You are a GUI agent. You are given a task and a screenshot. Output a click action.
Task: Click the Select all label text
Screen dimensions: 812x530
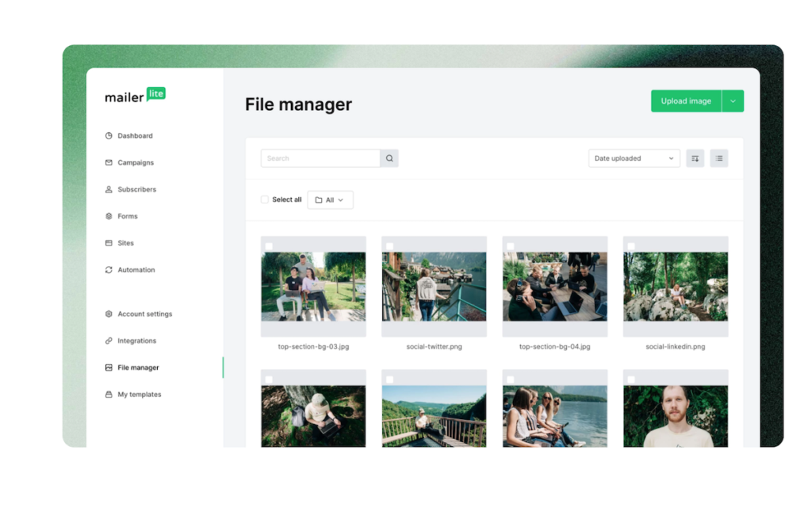point(287,200)
